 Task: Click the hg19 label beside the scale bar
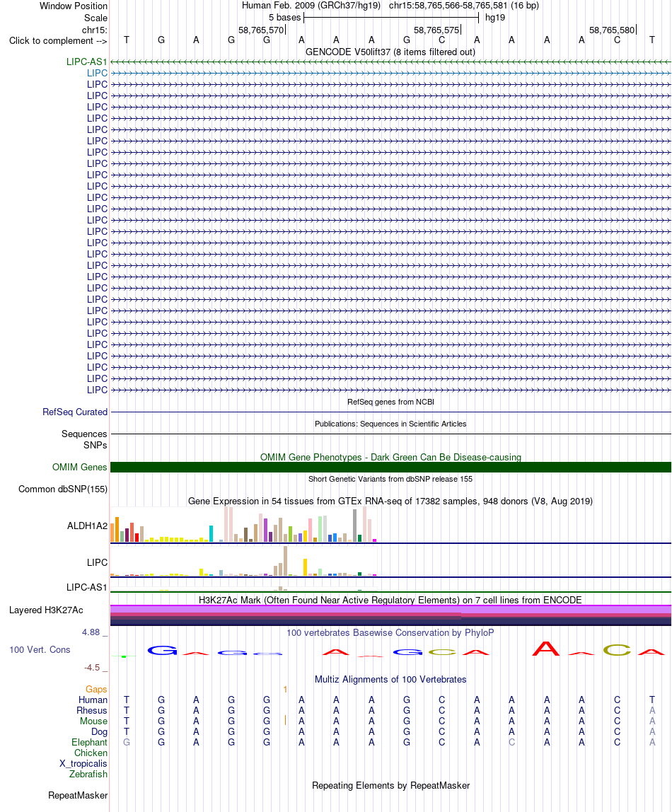[495, 18]
